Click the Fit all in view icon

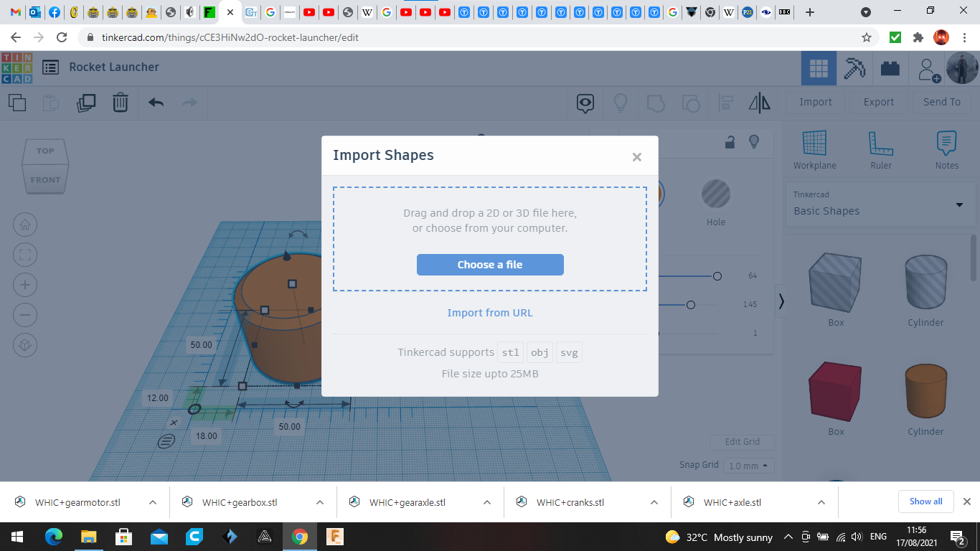(x=25, y=255)
